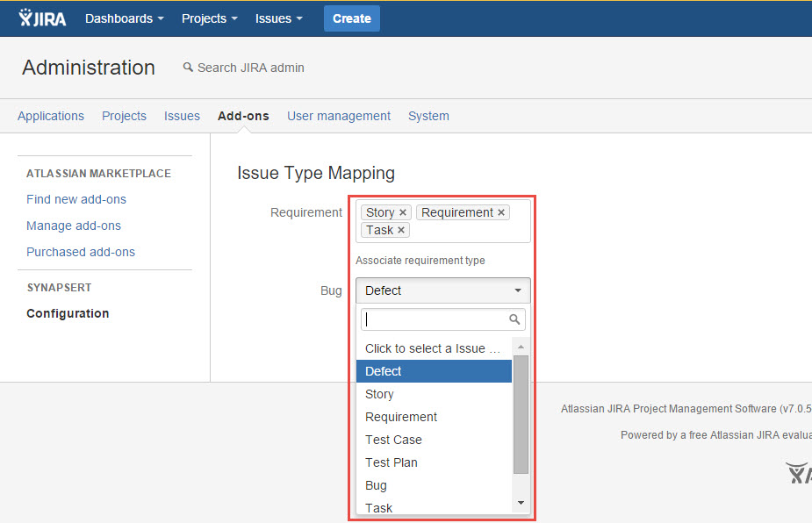Select Test Plan in the dropdown list
This screenshot has height=523, width=812.
click(434, 462)
